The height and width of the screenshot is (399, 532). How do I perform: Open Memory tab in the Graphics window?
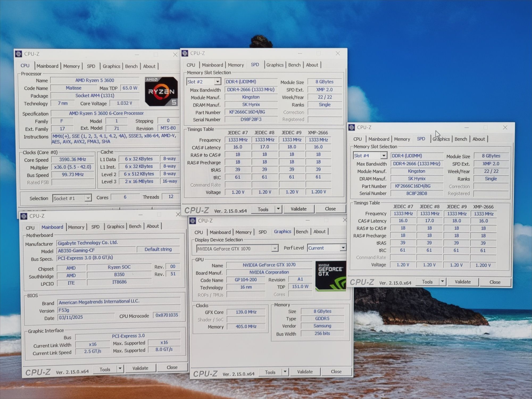click(x=243, y=232)
